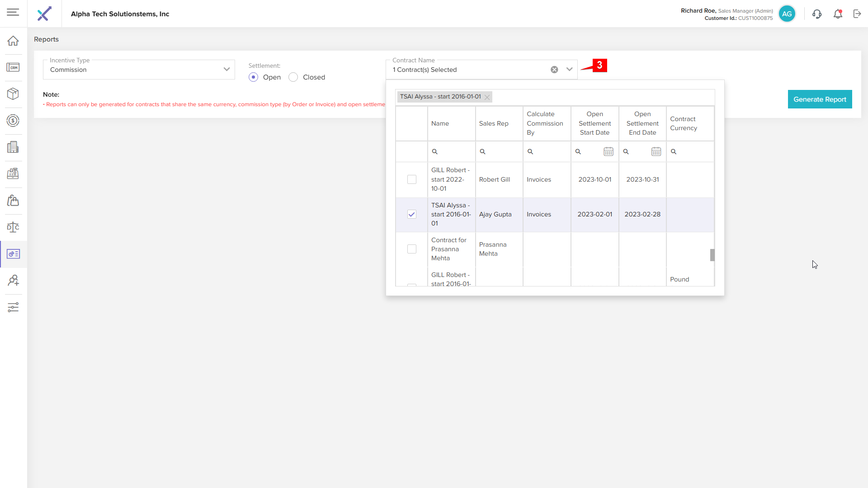
Task: Click the user-add sidebar menu item
Action: coord(13,281)
